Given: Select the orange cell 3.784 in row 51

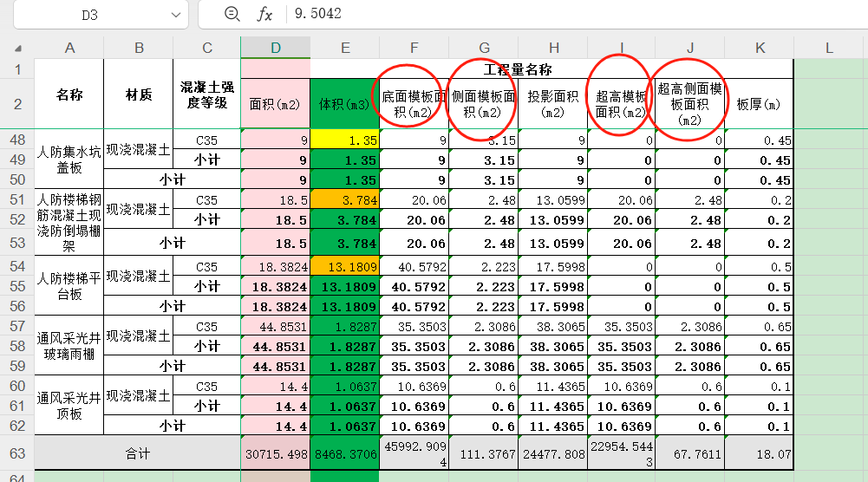Looking at the screenshot, I should (x=345, y=199).
